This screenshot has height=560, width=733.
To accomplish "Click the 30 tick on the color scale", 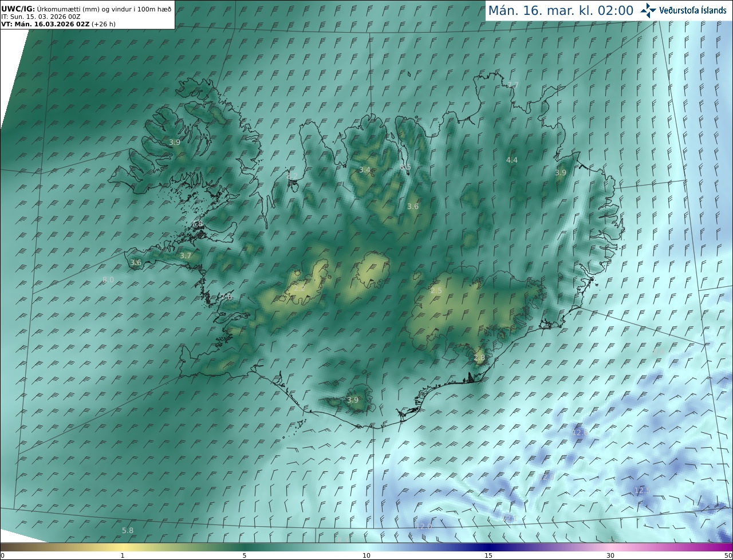I will tap(610, 555).
